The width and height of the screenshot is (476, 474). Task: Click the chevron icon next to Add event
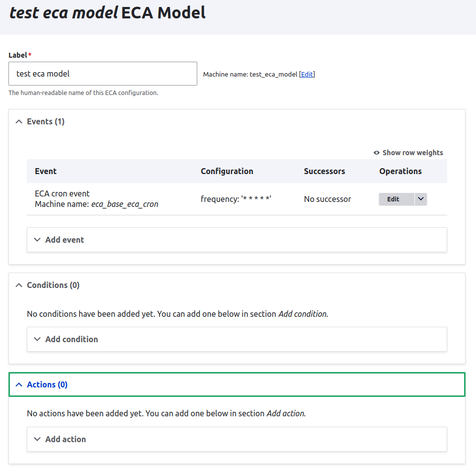37,240
